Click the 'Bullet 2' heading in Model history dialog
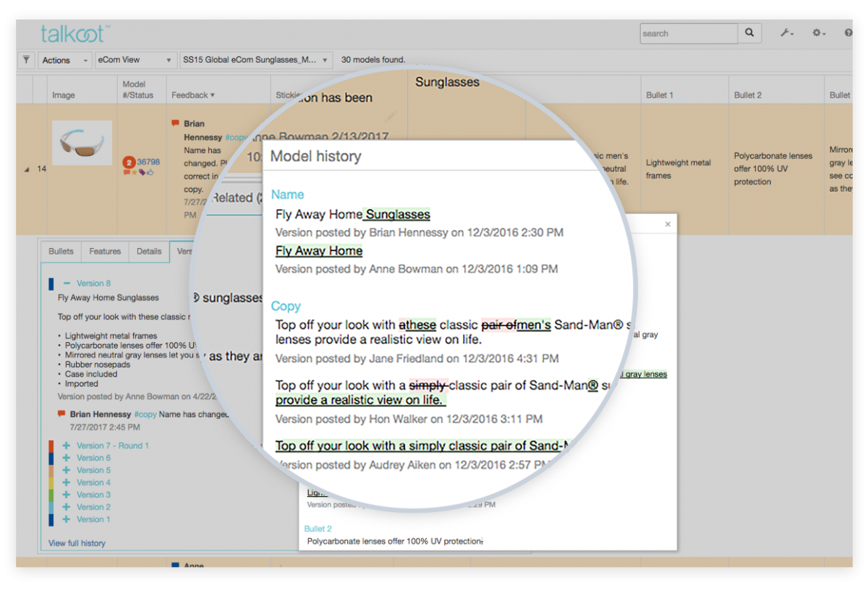Image resolution: width=868 pixels, height=593 pixels. click(318, 529)
